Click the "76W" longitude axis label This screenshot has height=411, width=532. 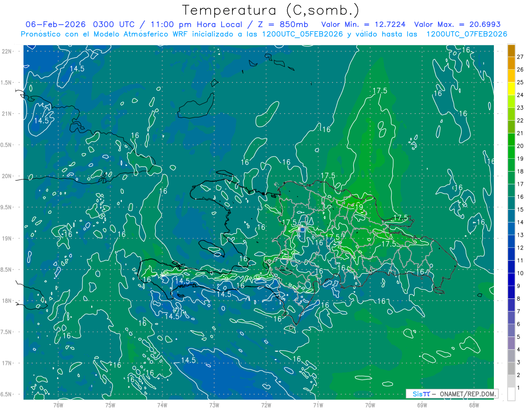pyautogui.click(x=58, y=405)
